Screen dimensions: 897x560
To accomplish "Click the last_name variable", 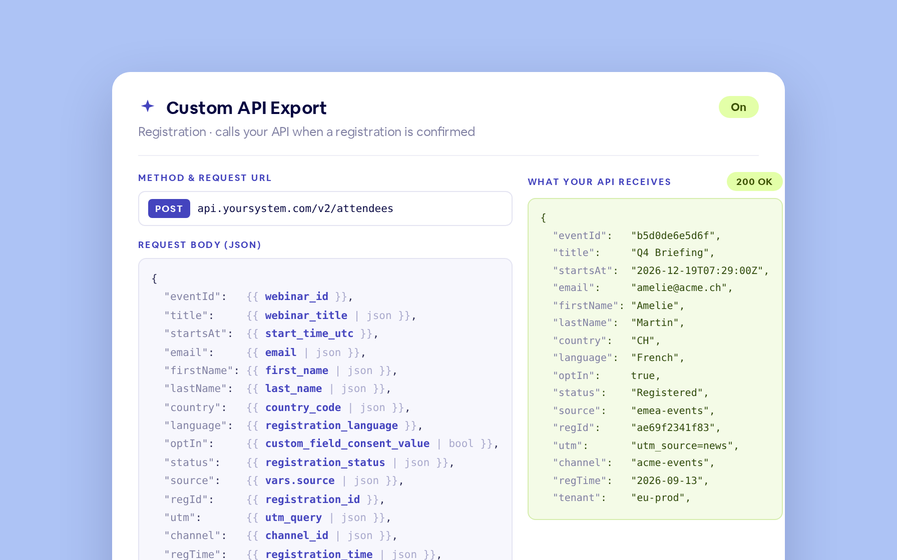I will (x=293, y=388).
